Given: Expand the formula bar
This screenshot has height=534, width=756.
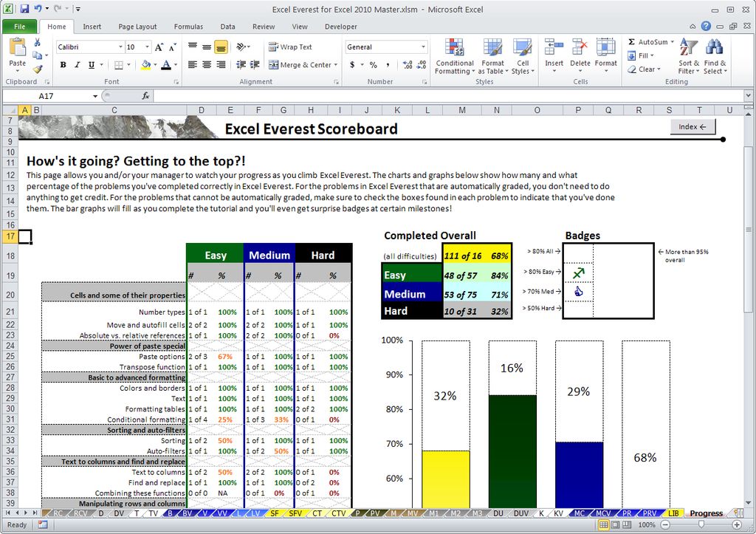Looking at the screenshot, I should pyautogui.click(x=748, y=95).
